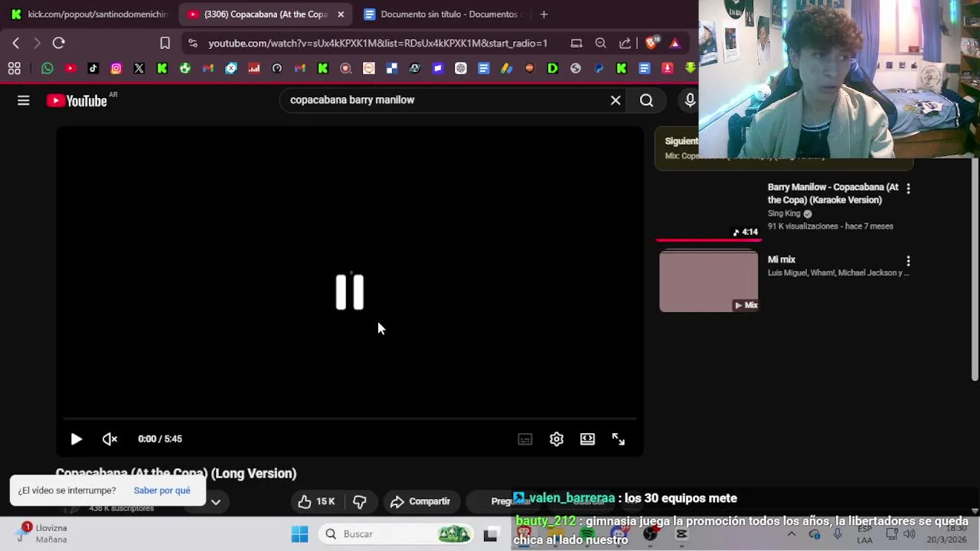
Task: Open video player settings gear
Action: tap(557, 439)
